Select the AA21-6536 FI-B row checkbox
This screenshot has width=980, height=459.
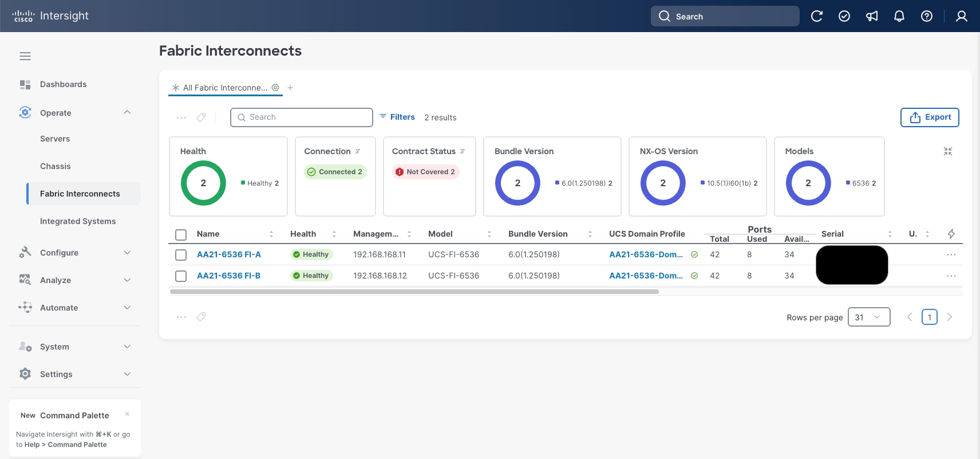point(181,276)
